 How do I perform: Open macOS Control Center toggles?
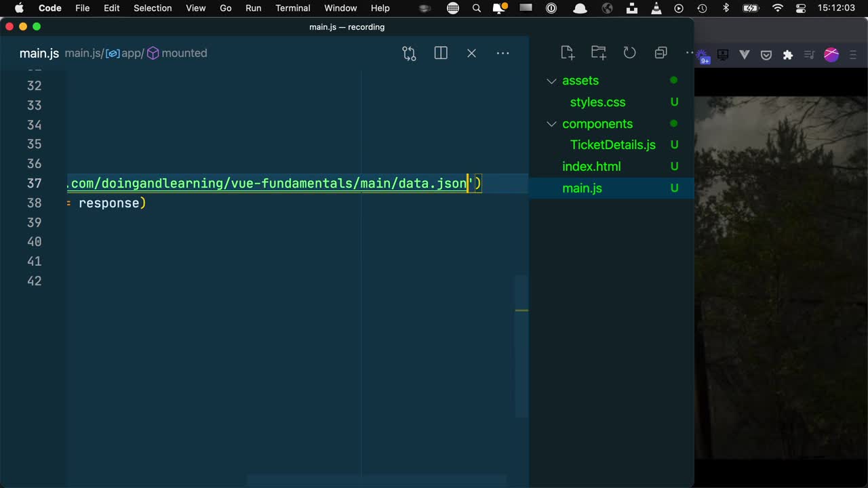coord(801,8)
